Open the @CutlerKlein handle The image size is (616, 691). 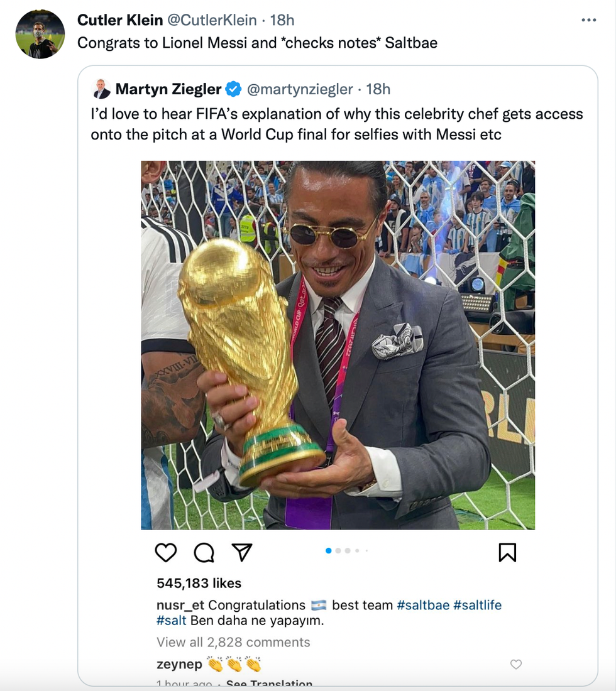(x=211, y=20)
